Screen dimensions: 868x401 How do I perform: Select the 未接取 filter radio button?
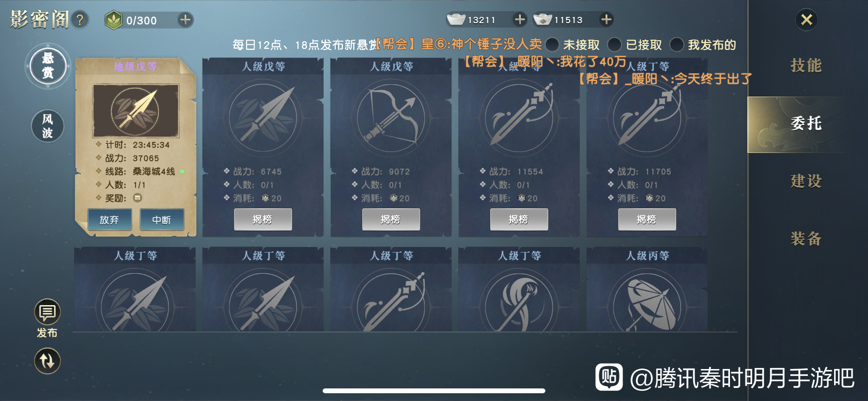(552, 45)
